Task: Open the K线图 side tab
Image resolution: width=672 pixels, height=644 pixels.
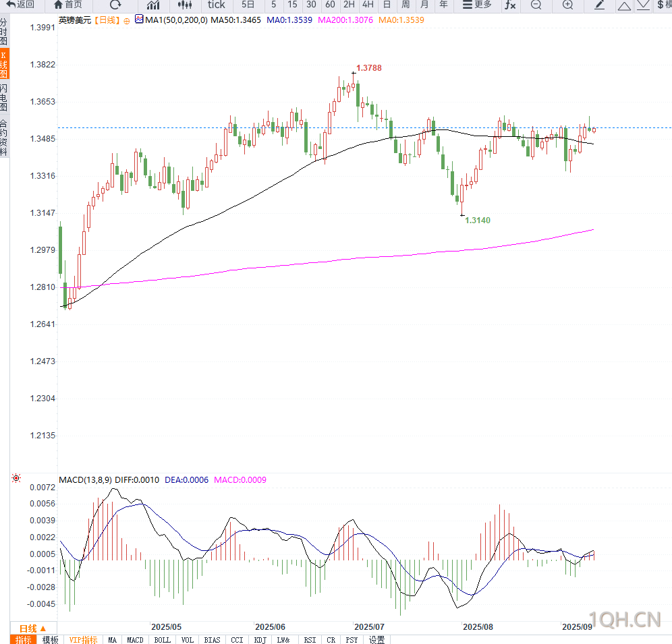Action: pos(4,64)
